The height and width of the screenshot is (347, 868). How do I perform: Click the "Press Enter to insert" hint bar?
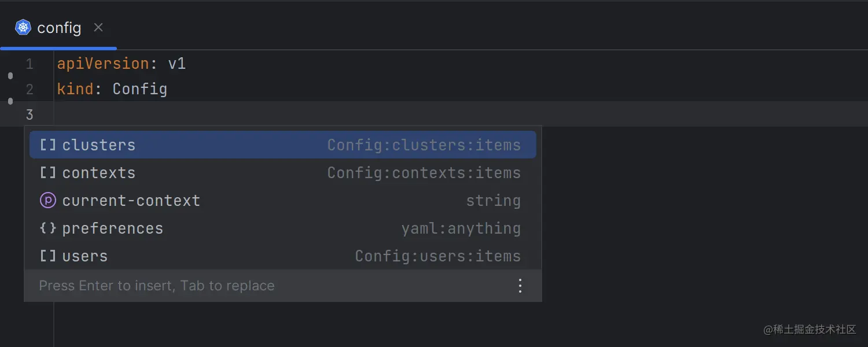point(156,285)
